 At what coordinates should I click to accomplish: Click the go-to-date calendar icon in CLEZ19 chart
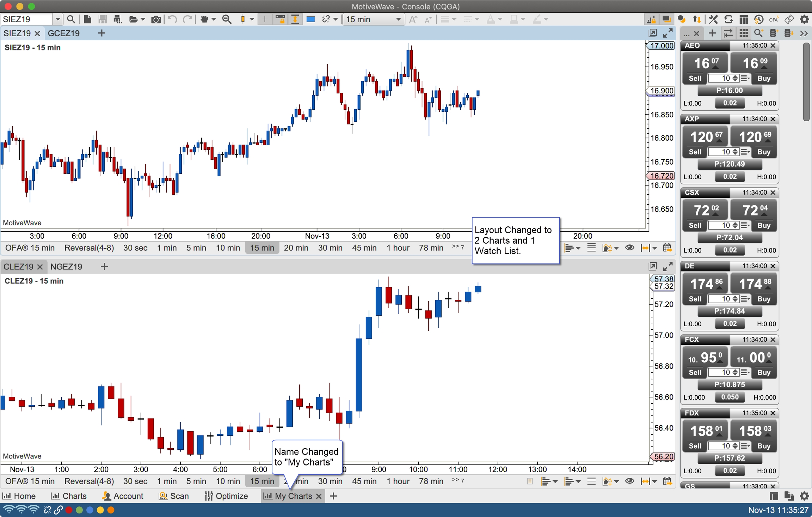coord(667,481)
